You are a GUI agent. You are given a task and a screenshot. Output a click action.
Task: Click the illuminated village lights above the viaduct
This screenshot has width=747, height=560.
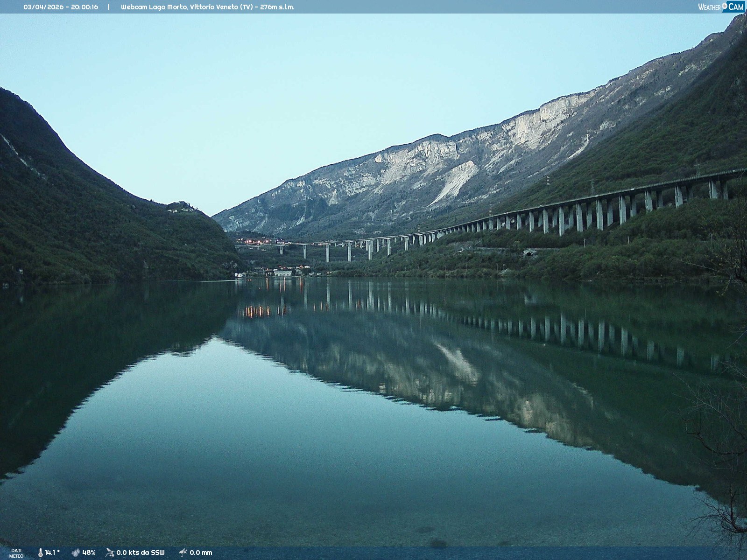point(254,241)
